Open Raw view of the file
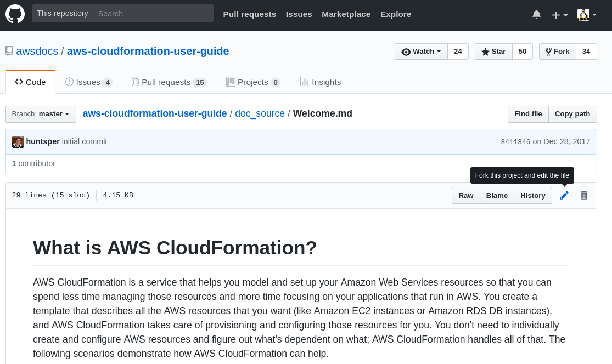 click(x=465, y=196)
